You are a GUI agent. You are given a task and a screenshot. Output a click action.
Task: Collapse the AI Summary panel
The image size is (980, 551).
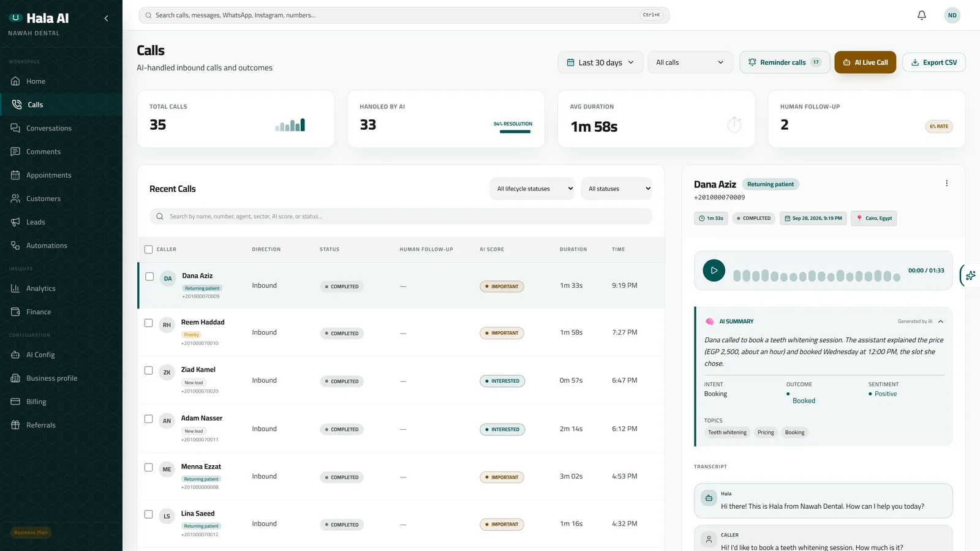[941, 321]
